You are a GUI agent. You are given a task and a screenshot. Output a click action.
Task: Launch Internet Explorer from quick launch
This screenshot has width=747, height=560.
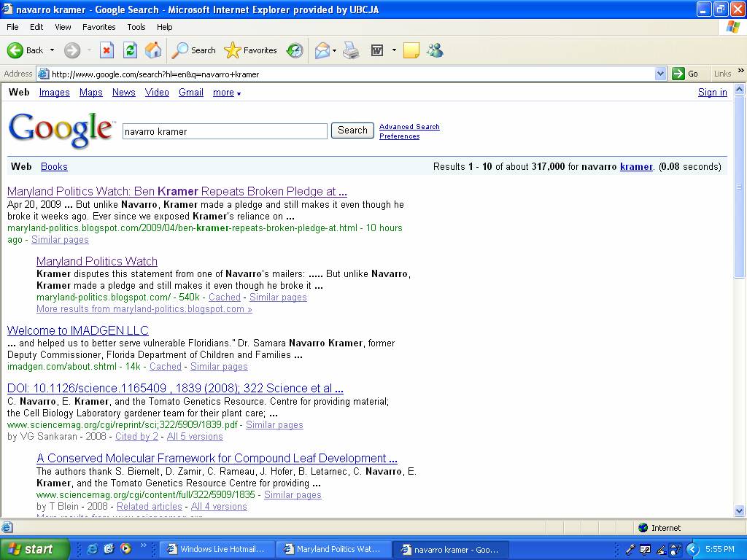tap(93, 548)
